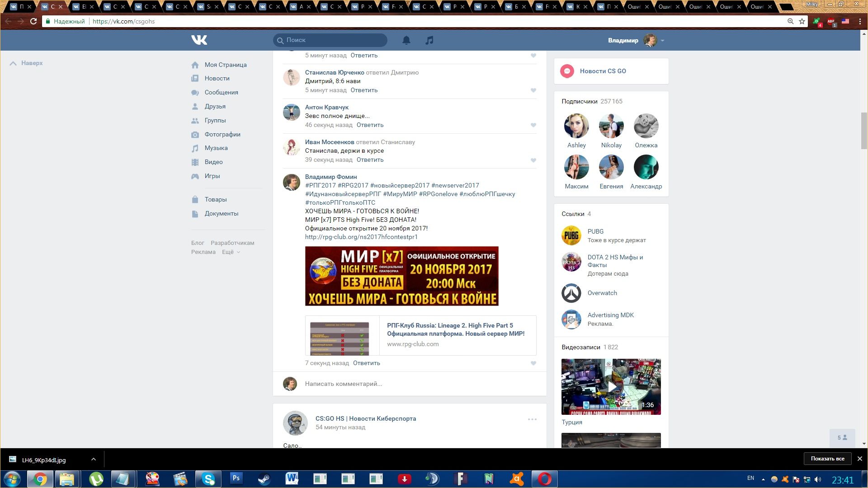Open Skype from the taskbar
The width and height of the screenshot is (868, 488).
point(208,479)
